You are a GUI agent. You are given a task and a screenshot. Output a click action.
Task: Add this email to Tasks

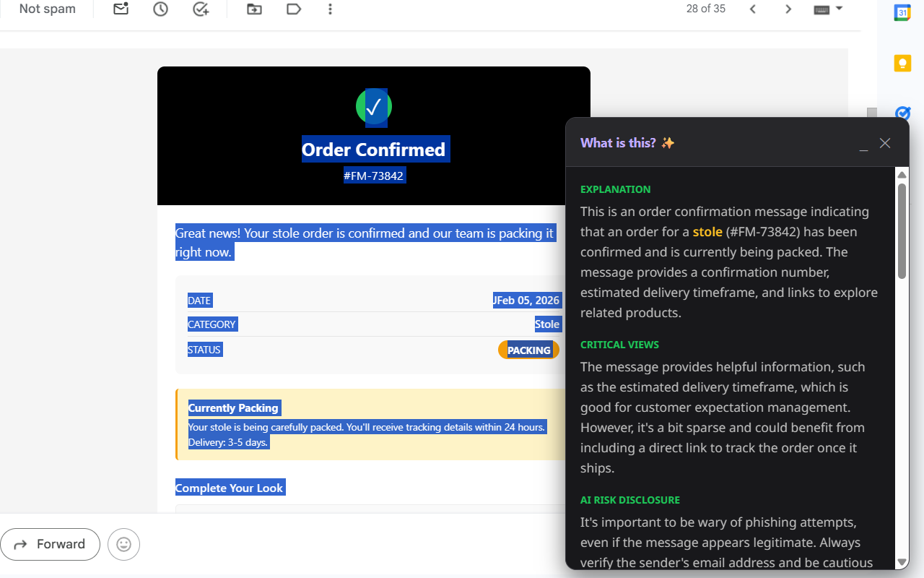(200, 9)
